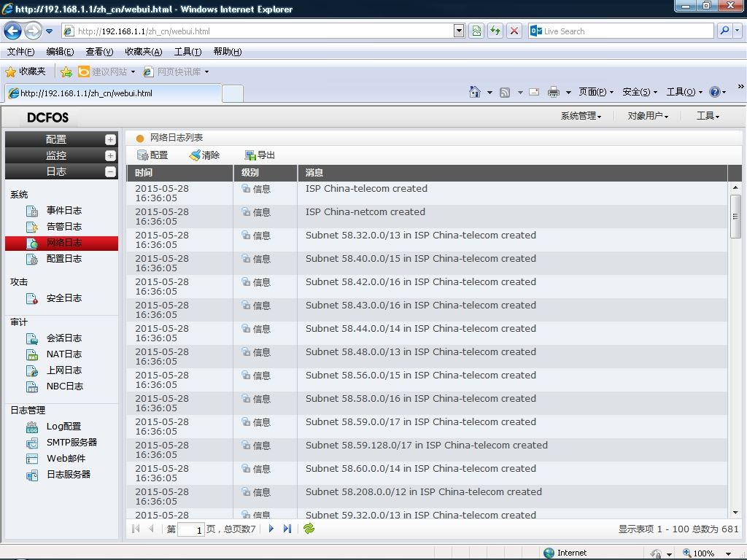Click the IE forward navigation button
Viewport: 747px width, 560px height.
[x=32, y=31]
